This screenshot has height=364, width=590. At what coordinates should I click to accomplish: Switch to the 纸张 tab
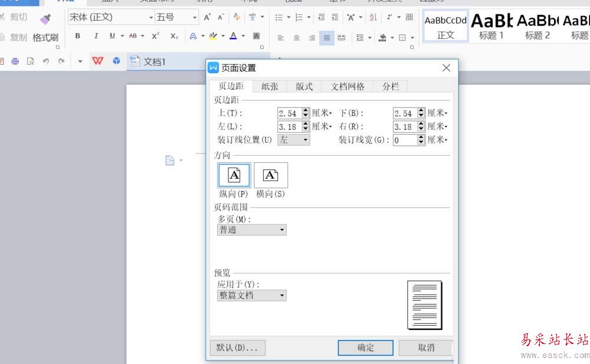point(270,86)
